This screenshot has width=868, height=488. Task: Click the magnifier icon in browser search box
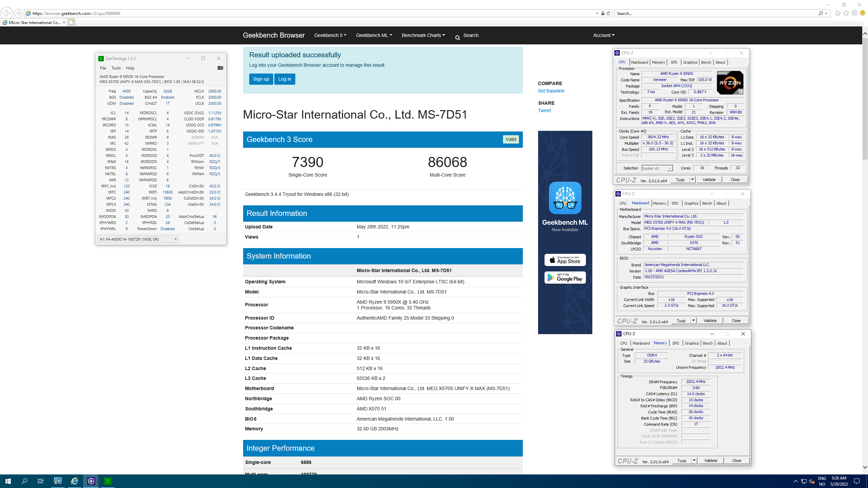tap(821, 13)
